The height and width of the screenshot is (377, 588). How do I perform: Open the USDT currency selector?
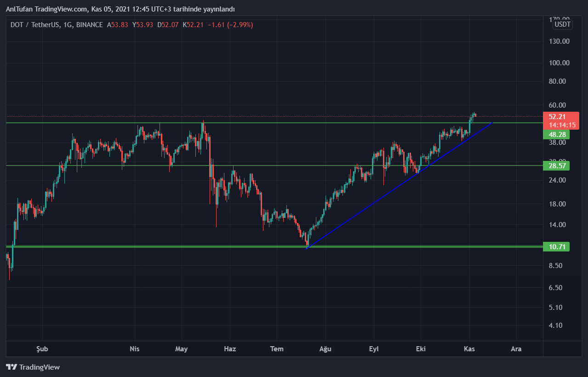tap(562, 24)
